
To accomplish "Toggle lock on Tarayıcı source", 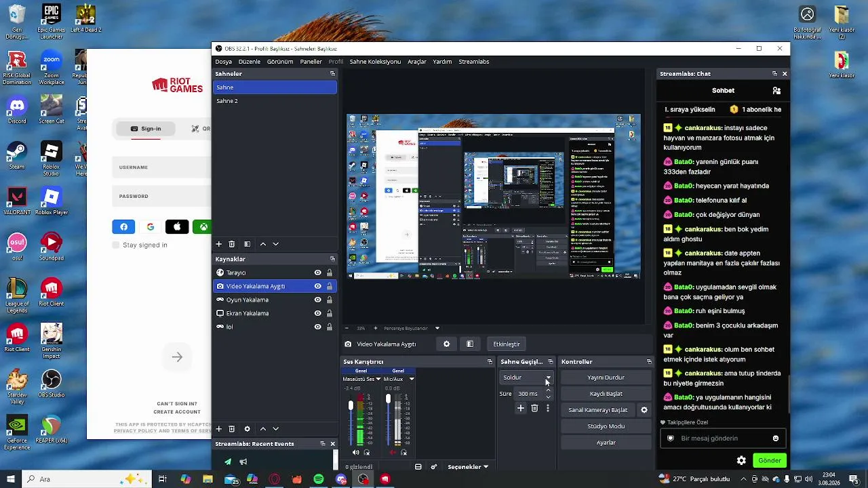I will 330,272.
